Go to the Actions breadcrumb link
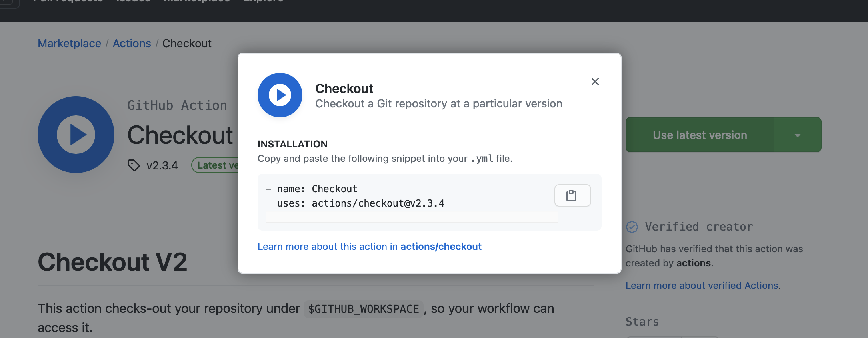 [x=132, y=43]
